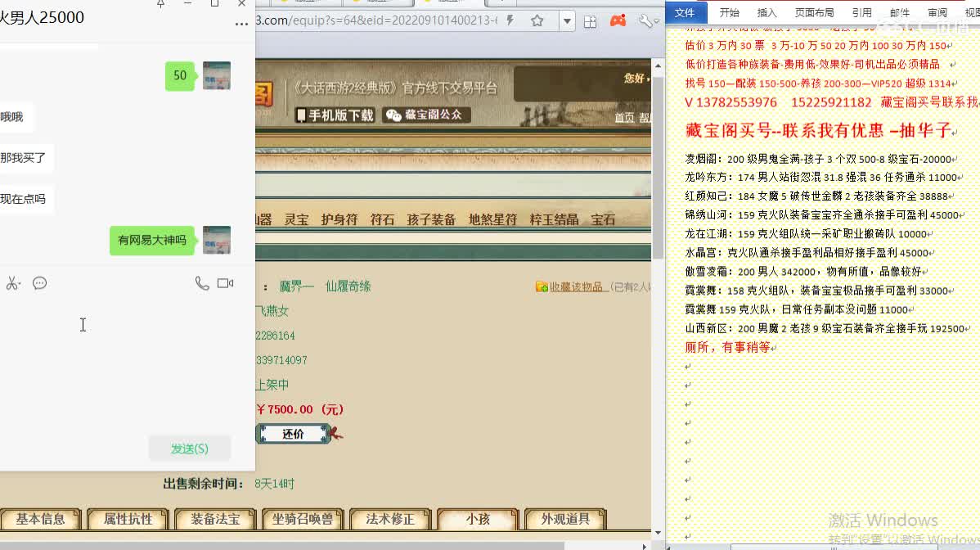Image resolution: width=980 pixels, height=550 pixels.
Task: Click the 有网易大神吗 green message bubble
Action: [152, 240]
